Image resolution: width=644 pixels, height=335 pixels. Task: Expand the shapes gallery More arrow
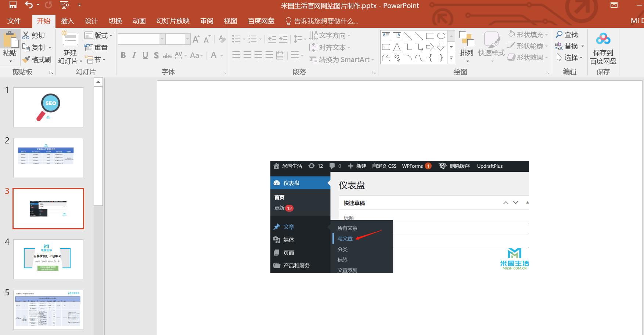(451, 58)
